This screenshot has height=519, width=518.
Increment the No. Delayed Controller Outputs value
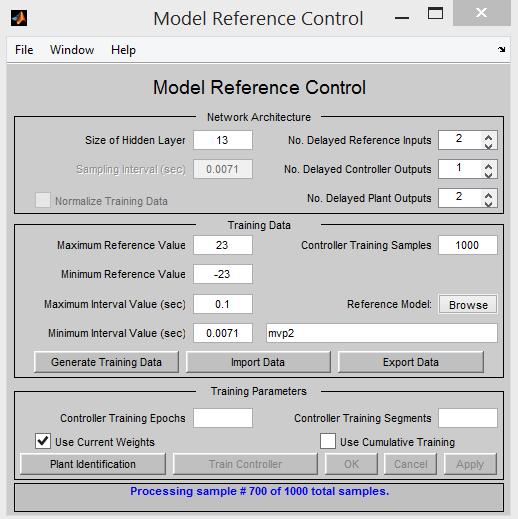tap(489, 166)
